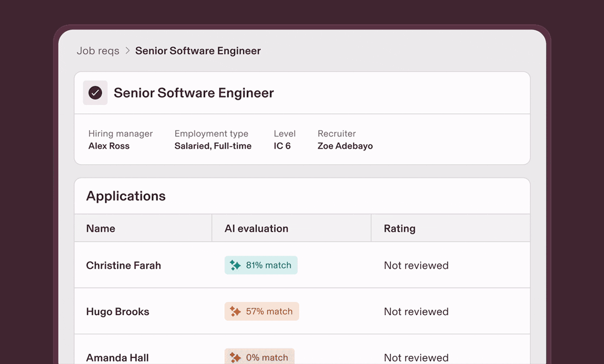Select the AI evaluation column header
The image size is (604, 364).
(257, 228)
